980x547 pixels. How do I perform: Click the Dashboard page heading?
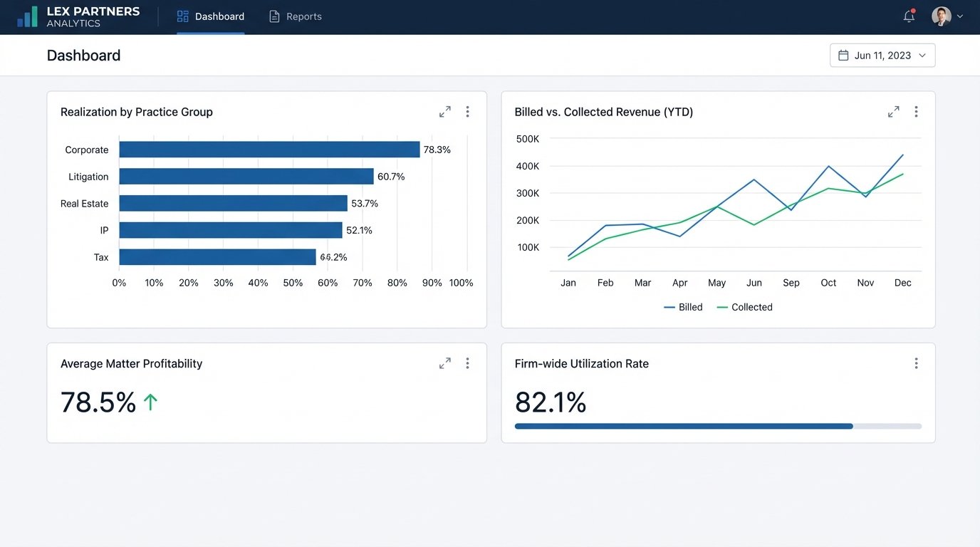pos(83,55)
